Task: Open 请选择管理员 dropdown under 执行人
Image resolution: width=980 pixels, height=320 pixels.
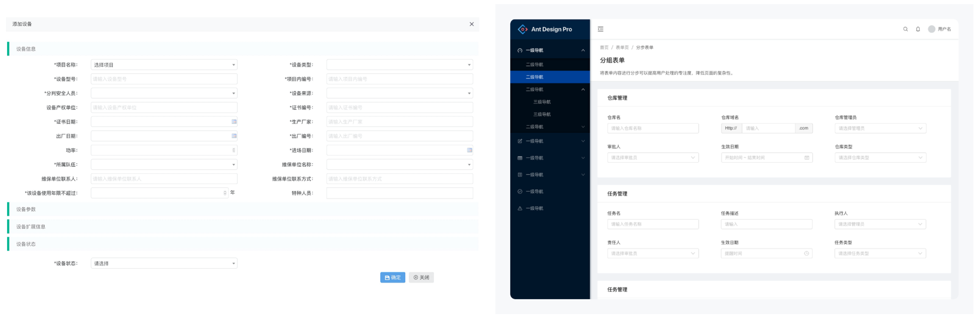Action: pyautogui.click(x=880, y=224)
